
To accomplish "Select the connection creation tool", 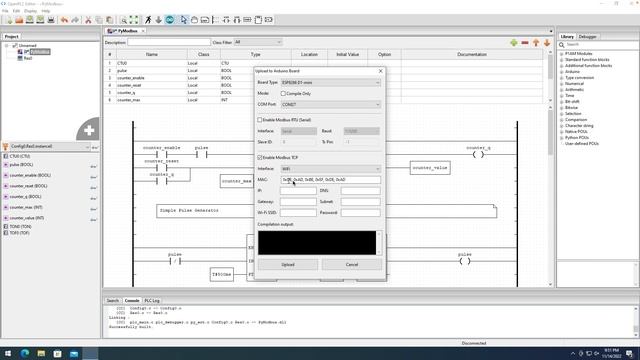I will [x=269, y=20].
